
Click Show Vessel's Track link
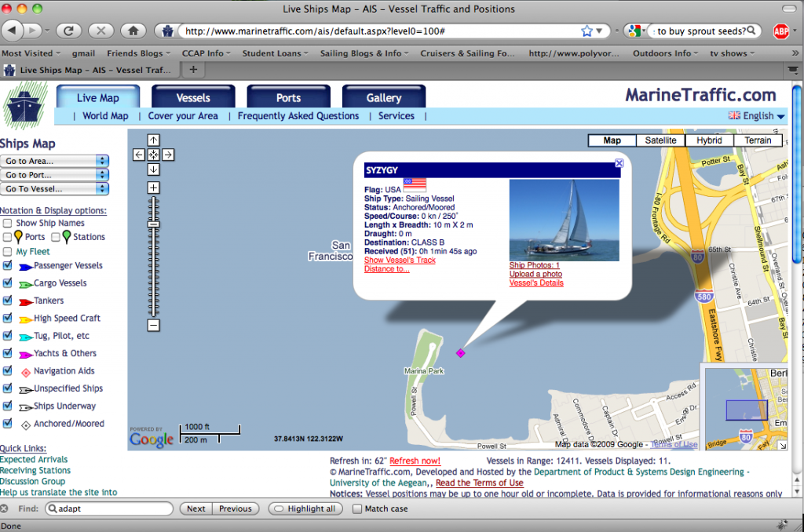400,260
